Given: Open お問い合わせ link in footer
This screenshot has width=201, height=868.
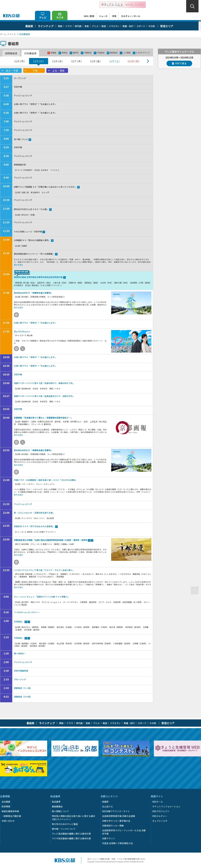Looking at the screenshot, I should 8,821.
